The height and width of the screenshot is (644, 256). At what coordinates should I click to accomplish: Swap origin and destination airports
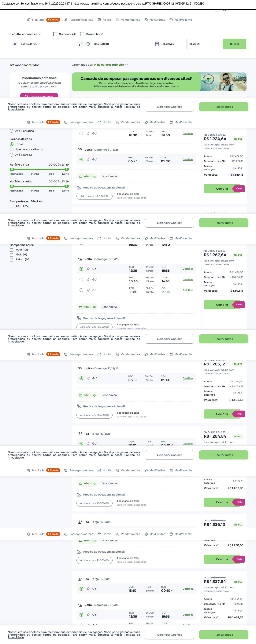pos(80,44)
